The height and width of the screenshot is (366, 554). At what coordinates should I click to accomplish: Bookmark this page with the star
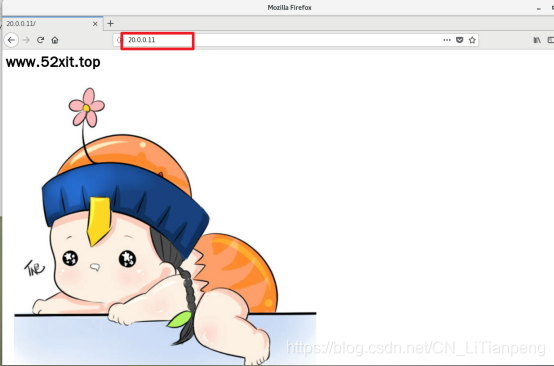pos(472,40)
